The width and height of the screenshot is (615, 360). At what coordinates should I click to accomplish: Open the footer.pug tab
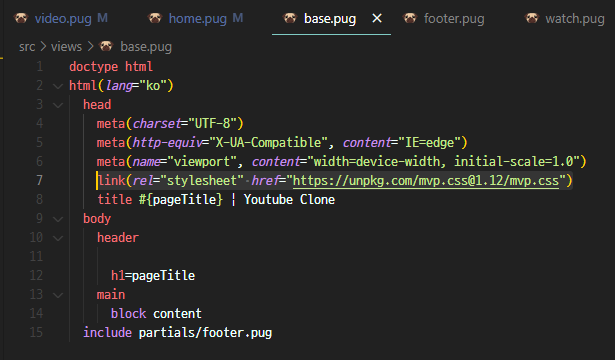coord(454,18)
